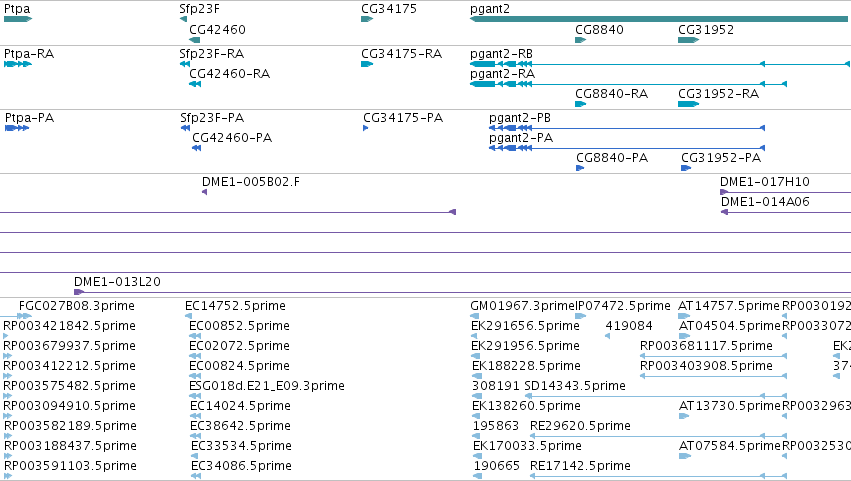The image size is (851, 481).
Task: Select the EC14024.5prime EST label
Action: (x=240, y=406)
